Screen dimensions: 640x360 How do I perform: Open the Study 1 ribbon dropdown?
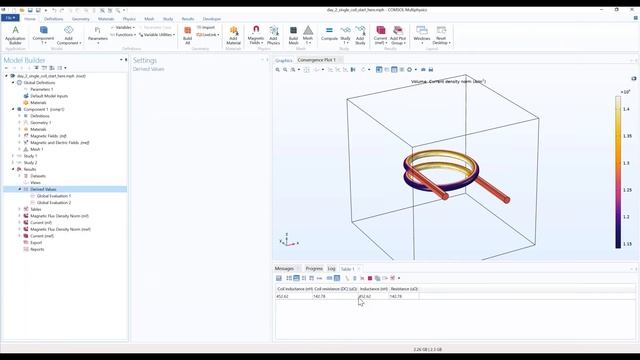(345, 35)
